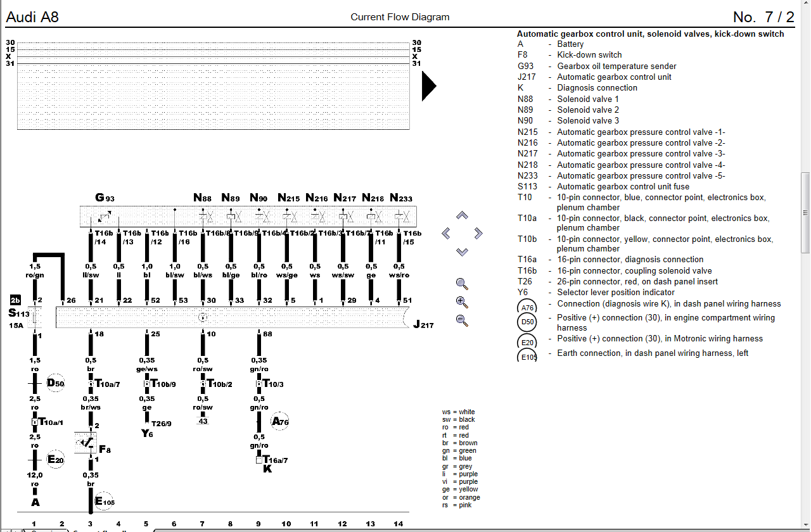Click the K diagnosis connection label in diagram
811x532 pixels.
click(x=267, y=469)
